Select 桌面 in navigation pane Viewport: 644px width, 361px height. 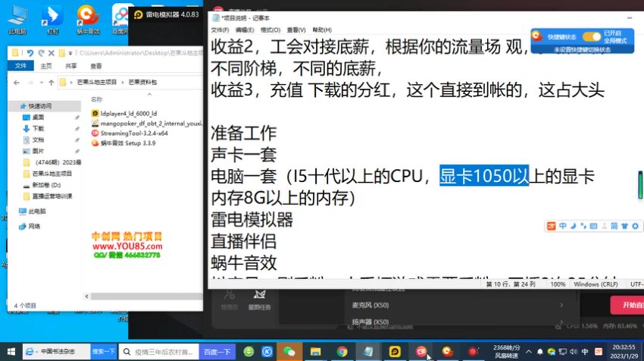coord(38,118)
